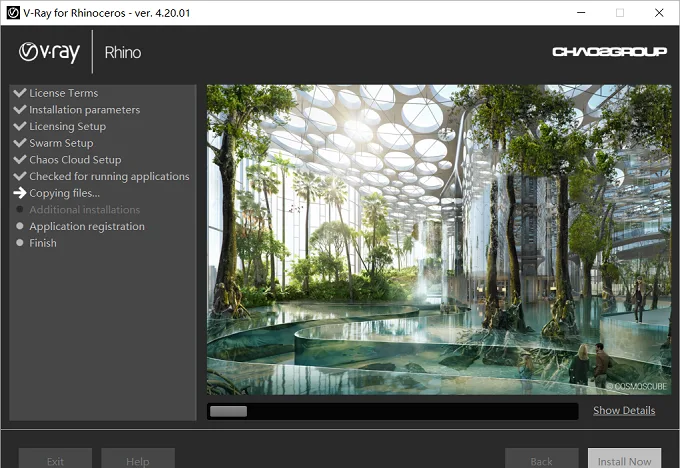680x468 pixels.
Task: Select the Swarm Setup step
Action: pyautogui.click(x=61, y=143)
